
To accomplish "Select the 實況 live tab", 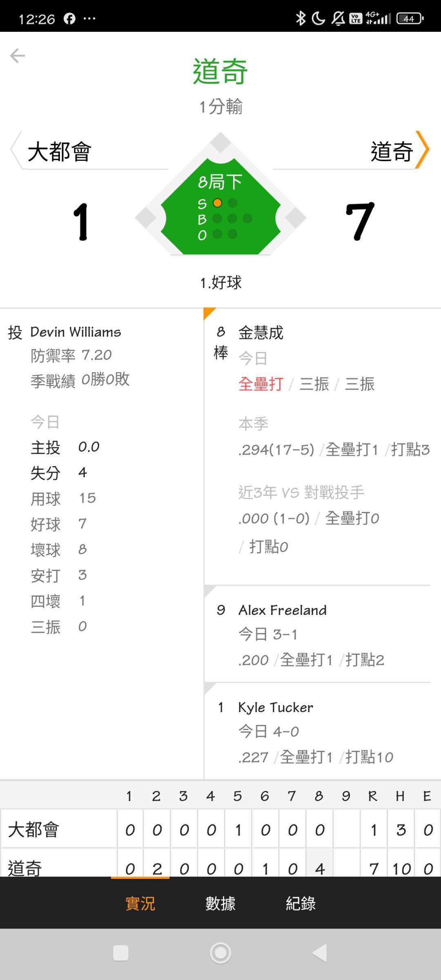I will [x=140, y=903].
